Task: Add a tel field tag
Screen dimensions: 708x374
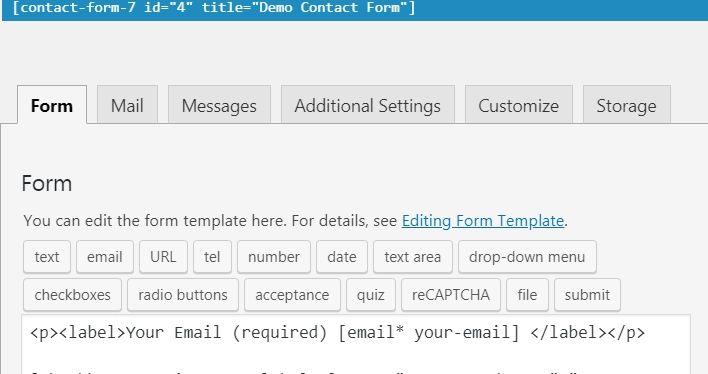Action: [212, 257]
